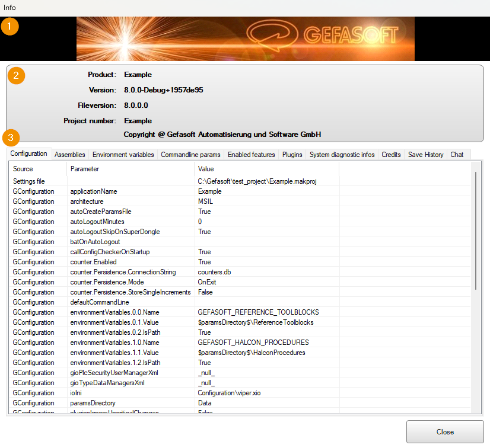Screen dimensions: 490x448
Task: Click the Parameter column header
Action: coord(131,169)
